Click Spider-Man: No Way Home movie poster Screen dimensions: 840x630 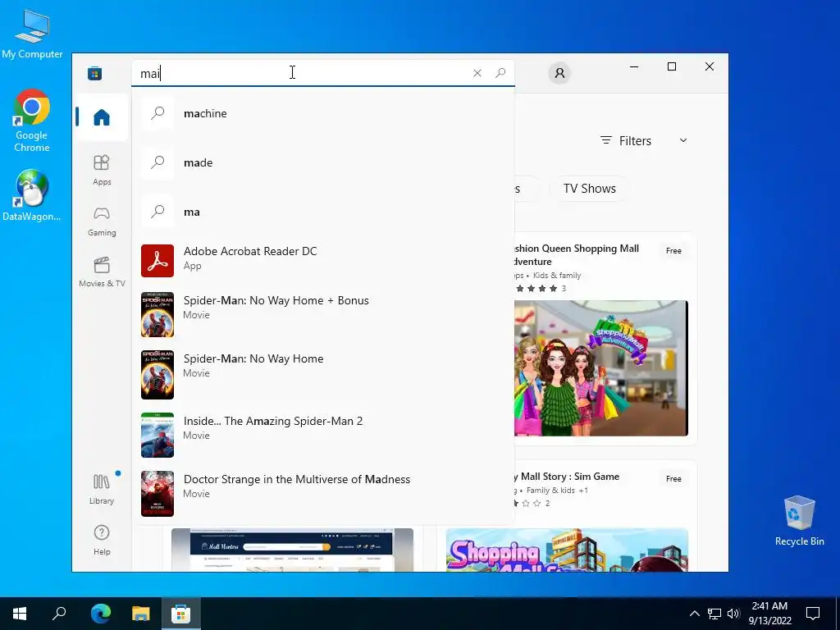[157, 374]
